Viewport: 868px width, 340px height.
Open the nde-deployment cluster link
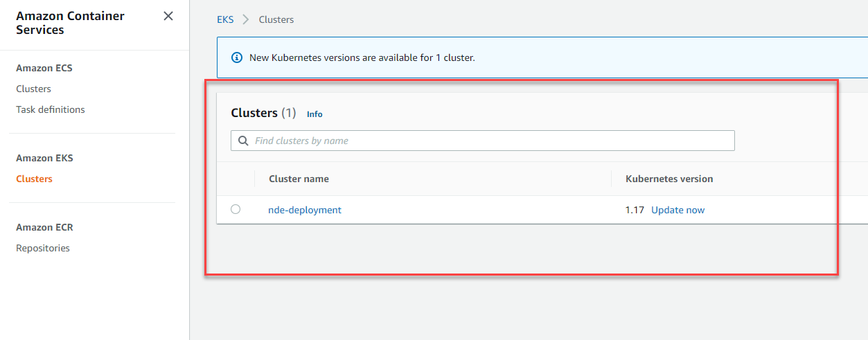click(305, 210)
